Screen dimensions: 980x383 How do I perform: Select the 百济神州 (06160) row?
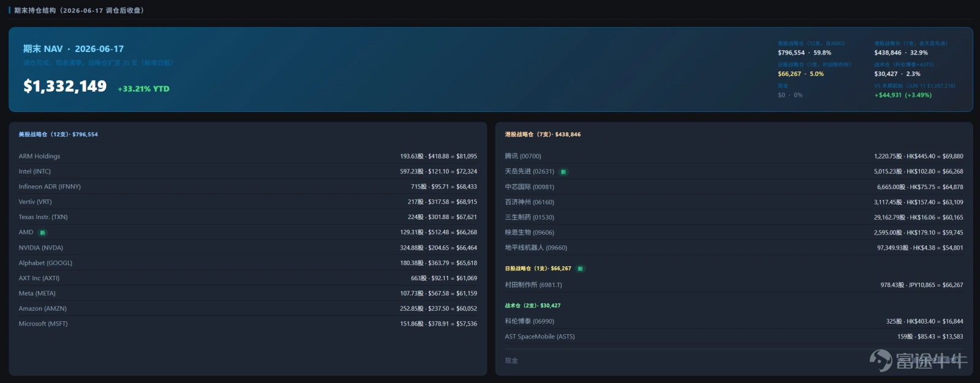[x=734, y=203]
